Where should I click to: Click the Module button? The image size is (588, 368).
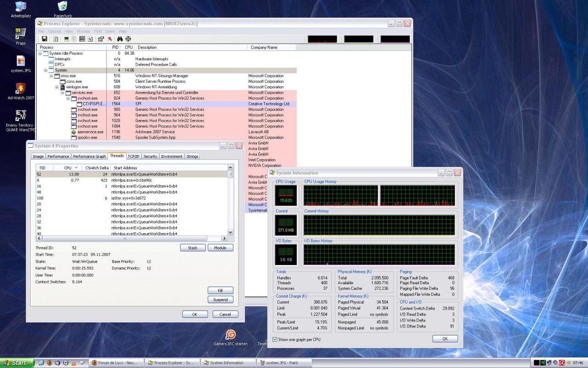[x=220, y=247]
